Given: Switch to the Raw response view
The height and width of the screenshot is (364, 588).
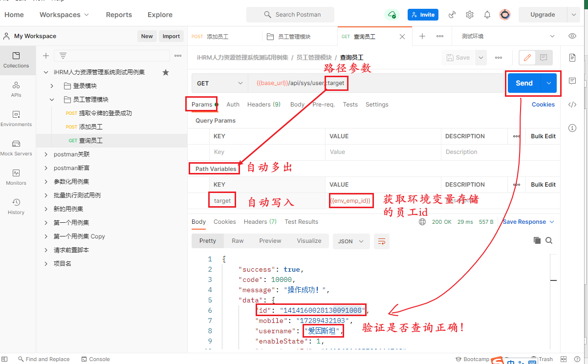Looking at the screenshot, I should click(x=238, y=240).
